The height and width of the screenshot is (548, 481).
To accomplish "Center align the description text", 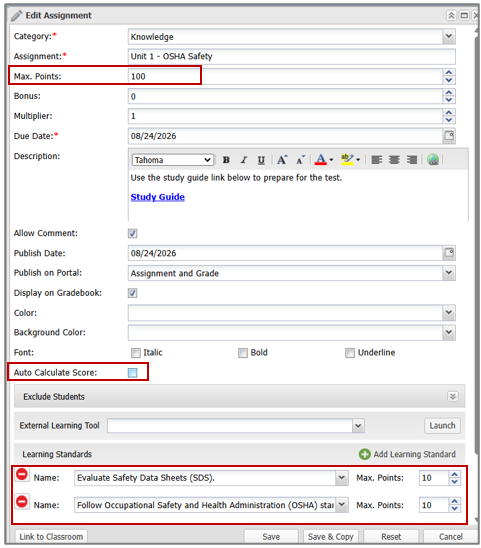I will tap(394, 160).
